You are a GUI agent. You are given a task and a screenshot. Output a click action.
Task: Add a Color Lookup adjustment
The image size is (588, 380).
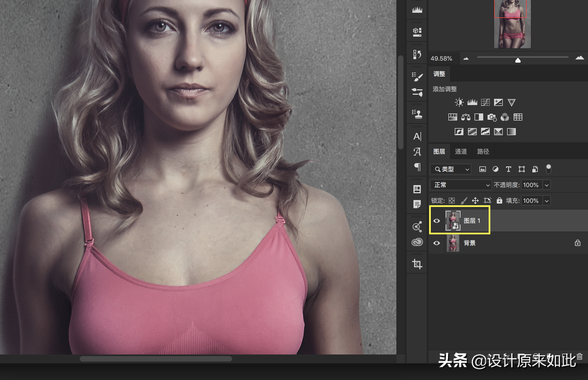point(518,117)
